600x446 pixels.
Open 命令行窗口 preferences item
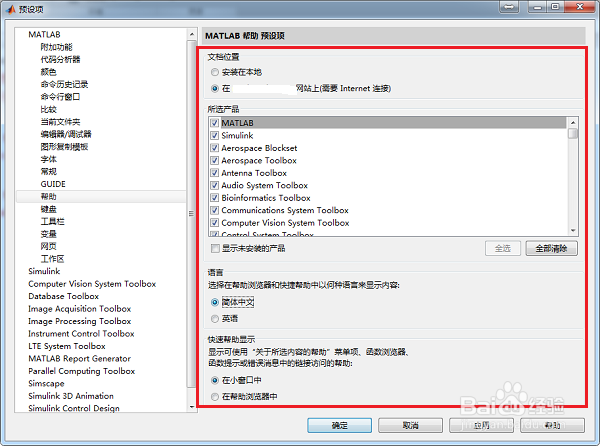click(x=60, y=97)
